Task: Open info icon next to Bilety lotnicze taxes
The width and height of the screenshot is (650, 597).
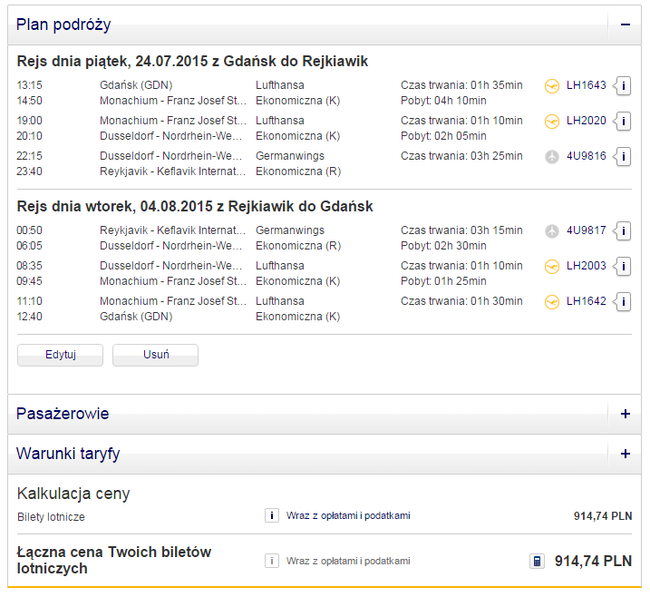Action: point(272,516)
